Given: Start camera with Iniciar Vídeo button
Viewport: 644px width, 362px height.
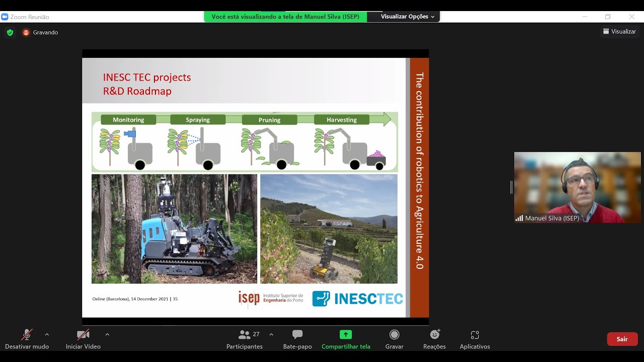Looking at the screenshot, I should [x=83, y=339].
